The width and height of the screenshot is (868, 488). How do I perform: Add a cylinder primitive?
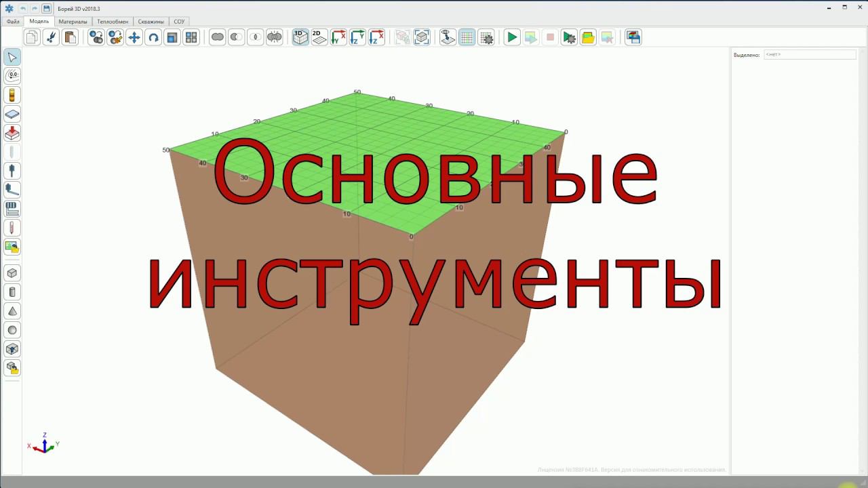click(x=12, y=292)
